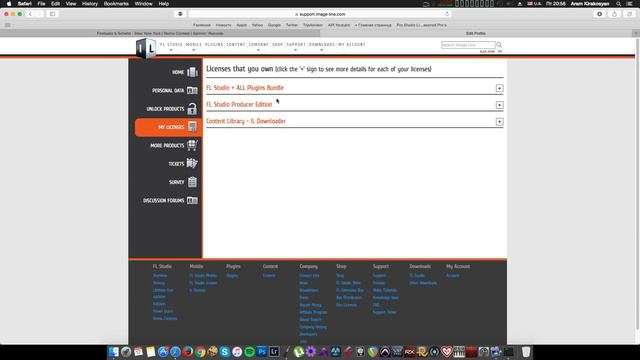The width and height of the screenshot is (640, 360).
Task: Click the site search magnifier icon
Action: [x=499, y=44]
